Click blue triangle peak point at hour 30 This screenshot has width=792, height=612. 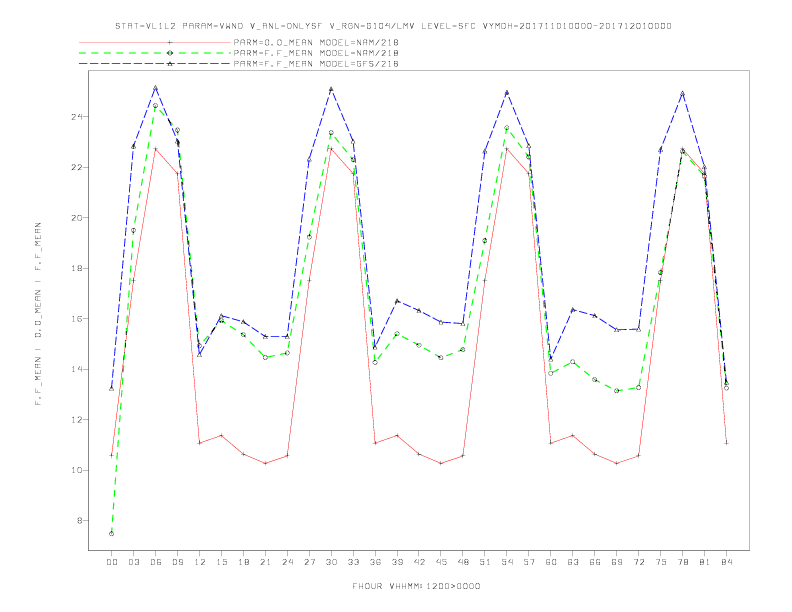tap(331, 89)
